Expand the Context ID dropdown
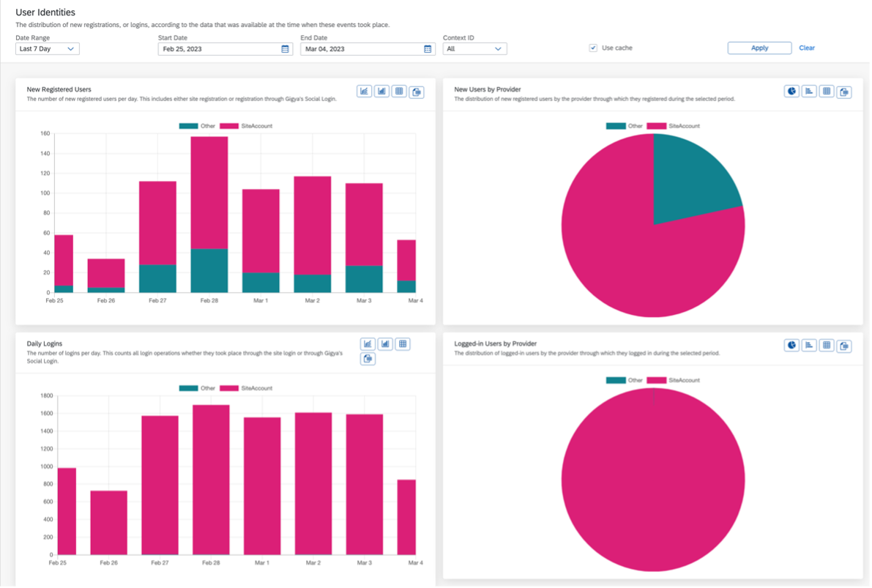This screenshot has height=588, width=872. pos(474,49)
